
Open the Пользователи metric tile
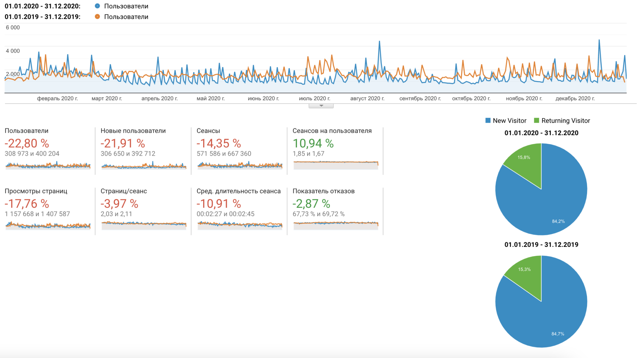(27, 131)
